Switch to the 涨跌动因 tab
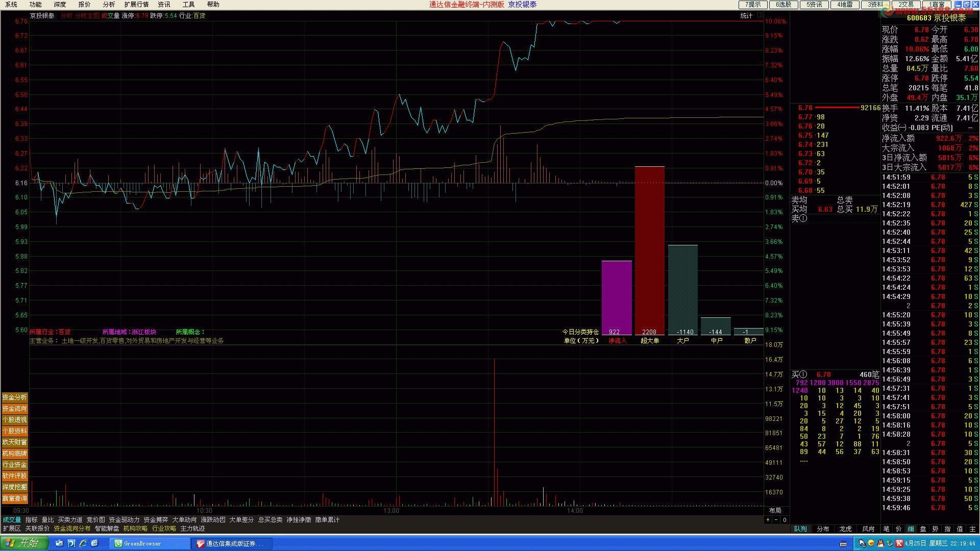This screenshot has width=980, height=551. [x=213, y=520]
